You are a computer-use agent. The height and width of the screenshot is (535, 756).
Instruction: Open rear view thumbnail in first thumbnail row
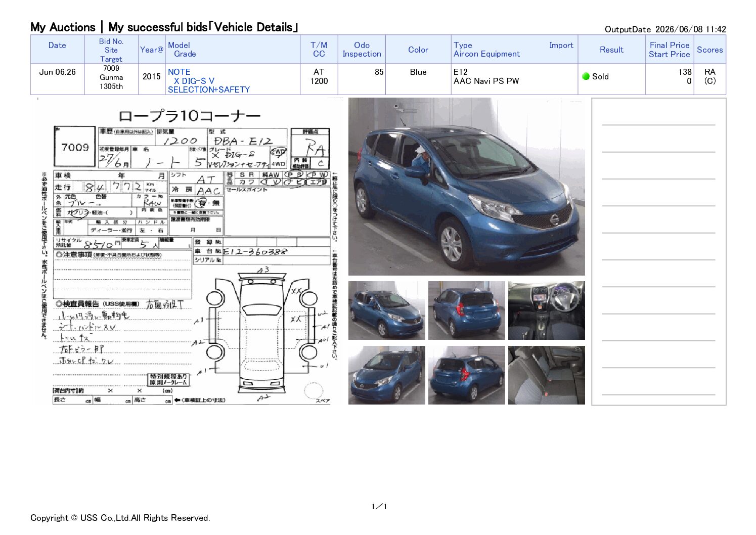467,310
